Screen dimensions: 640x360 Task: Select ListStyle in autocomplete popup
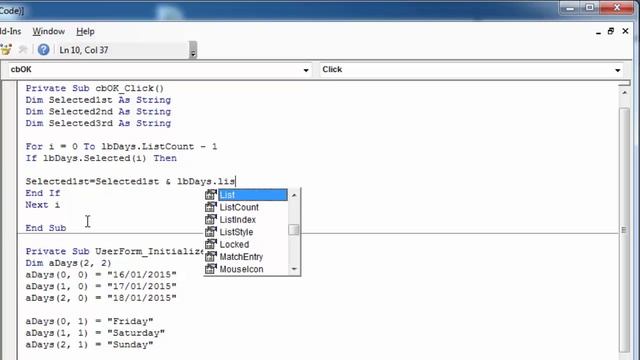pos(236,232)
